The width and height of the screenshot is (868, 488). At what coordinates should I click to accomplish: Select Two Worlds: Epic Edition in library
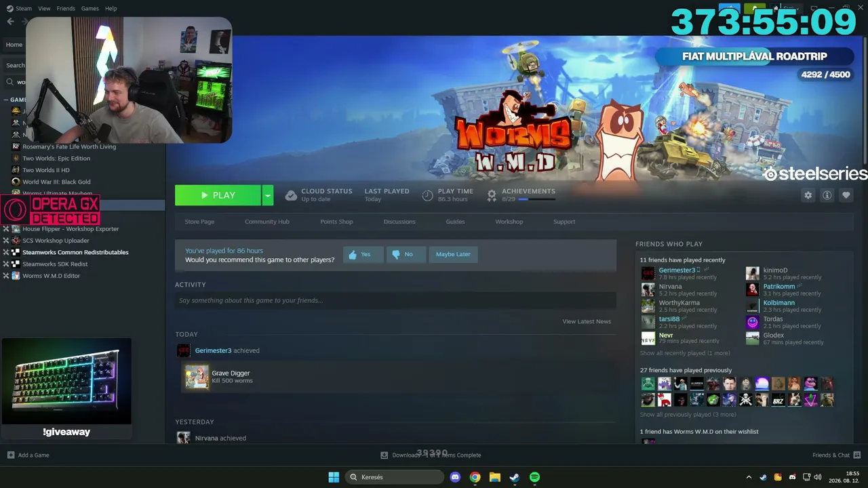(56, 158)
